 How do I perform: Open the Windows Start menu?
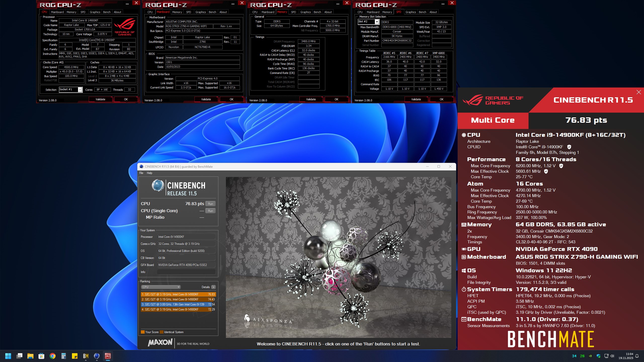(8, 356)
